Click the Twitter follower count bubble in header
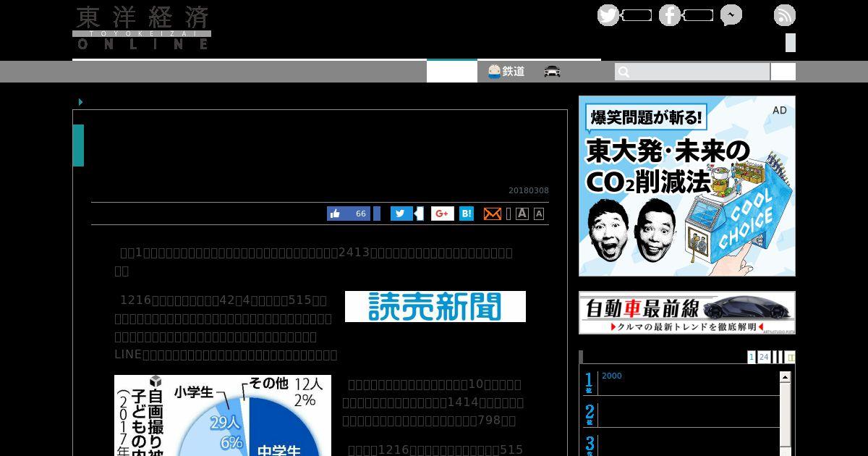868x456 pixels. coord(637,15)
